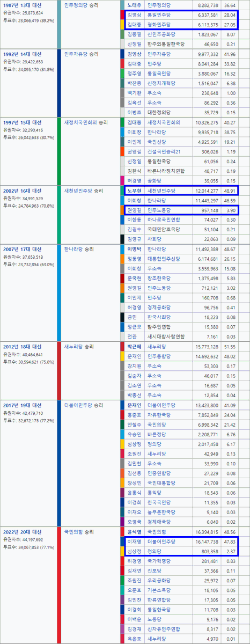Open candidate 노무현's page

[x=135, y=191]
